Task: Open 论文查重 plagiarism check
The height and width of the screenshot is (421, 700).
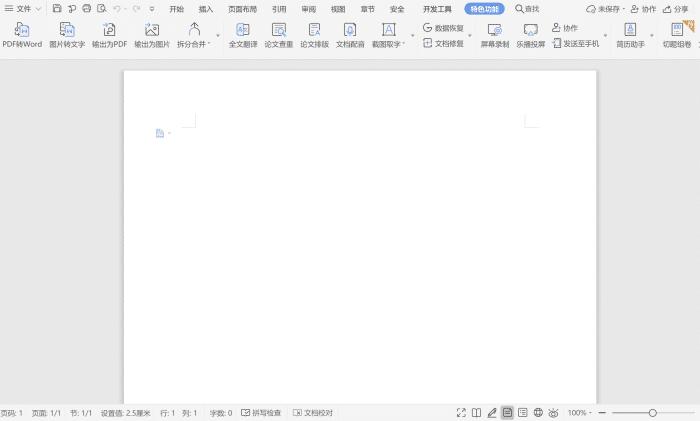Action: click(279, 30)
